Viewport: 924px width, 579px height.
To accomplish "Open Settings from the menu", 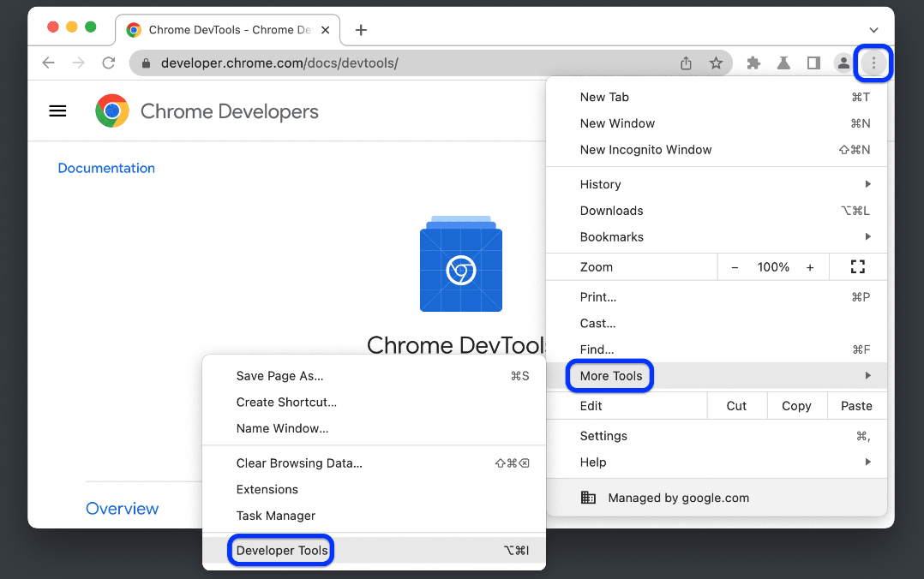I will (717, 436).
